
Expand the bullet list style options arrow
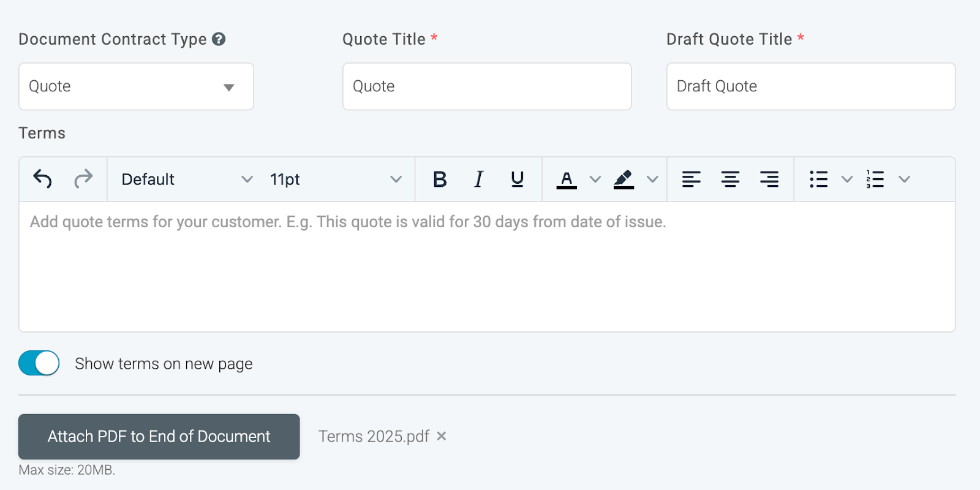(847, 179)
